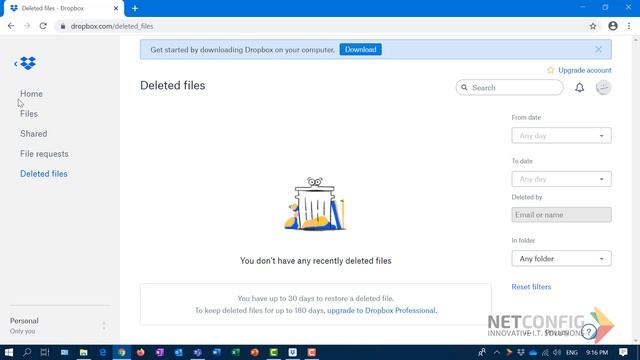Open the notifications bell
The width and height of the screenshot is (640, 360).
(x=579, y=88)
